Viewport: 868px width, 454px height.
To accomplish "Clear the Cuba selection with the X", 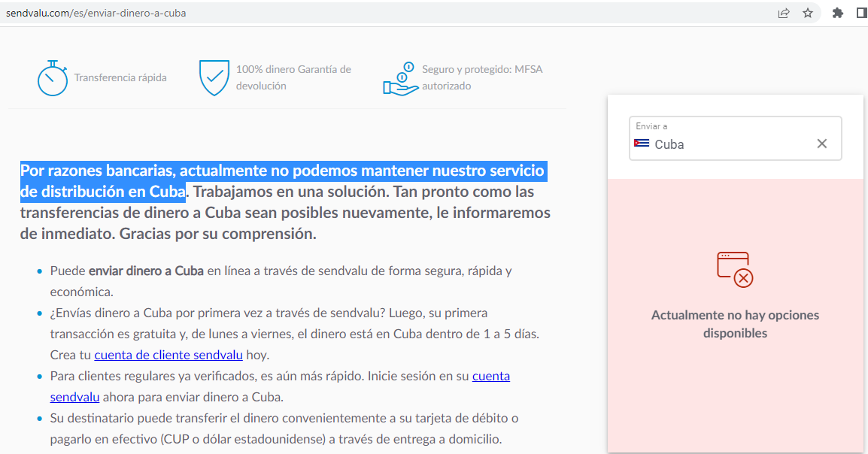I will click(x=822, y=144).
